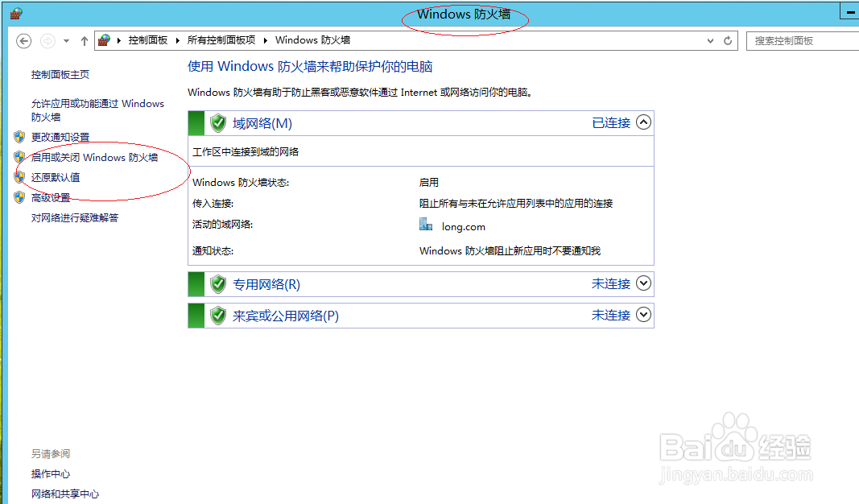This screenshot has width=859, height=504.
Task: Click 所有控制面板项 in the breadcrumb
Action: [221, 40]
